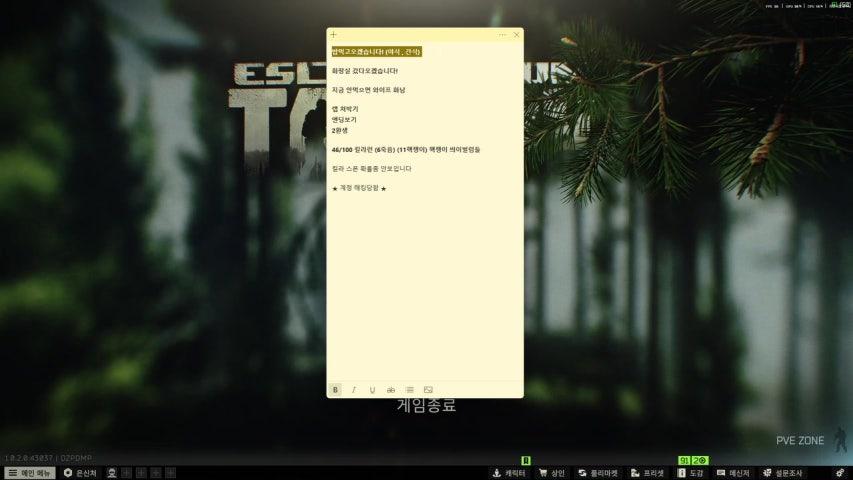Close the yellow sticky note
Screen dimensions: 853x480
pyautogui.click(x=516, y=35)
